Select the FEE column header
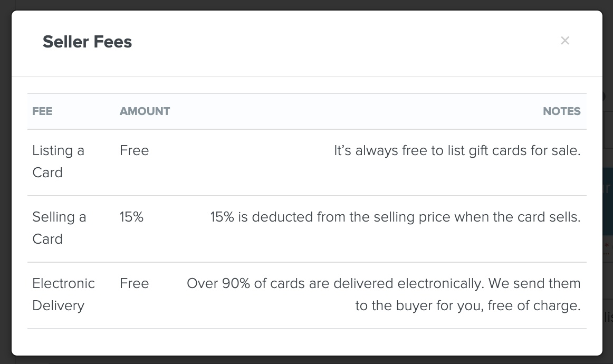This screenshot has width=613, height=364. click(42, 111)
